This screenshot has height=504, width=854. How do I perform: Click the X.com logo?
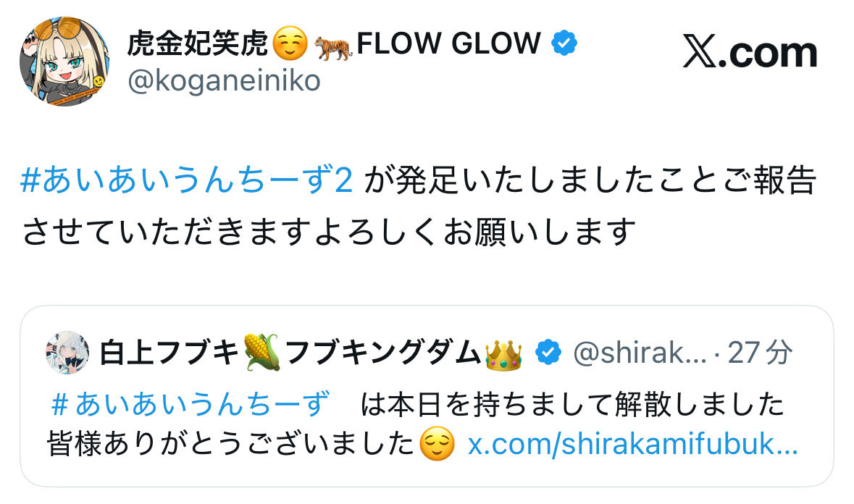point(750,53)
